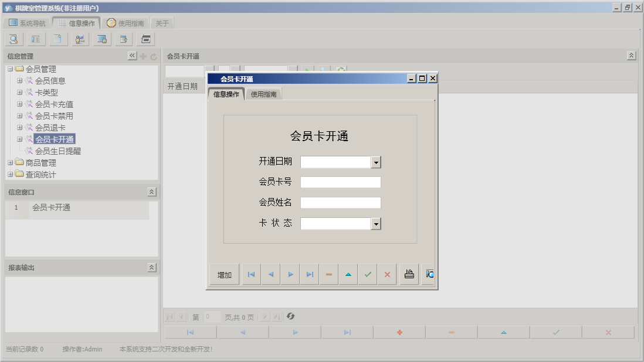Click the blank document icon on the toolbar
This screenshot has height=362, width=644.
tap(57, 39)
